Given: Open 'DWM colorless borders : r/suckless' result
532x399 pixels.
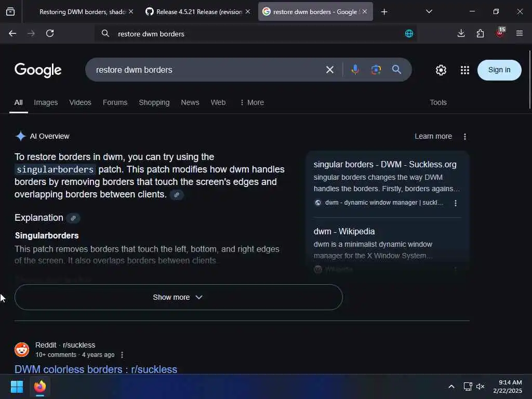Looking at the screenshot, I should [96, 369].
